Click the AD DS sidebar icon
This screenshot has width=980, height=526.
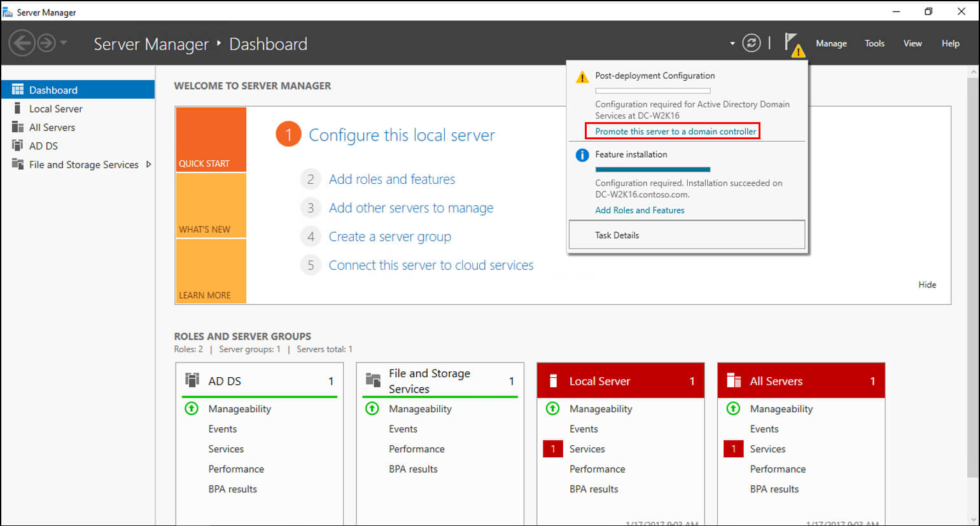[x=18, y=145]
